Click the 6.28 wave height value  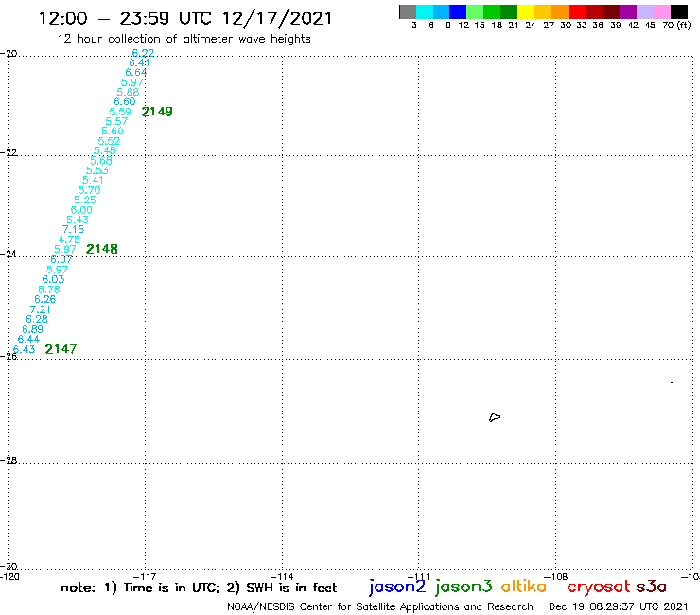pyautogui.click(x=37, y=320)
